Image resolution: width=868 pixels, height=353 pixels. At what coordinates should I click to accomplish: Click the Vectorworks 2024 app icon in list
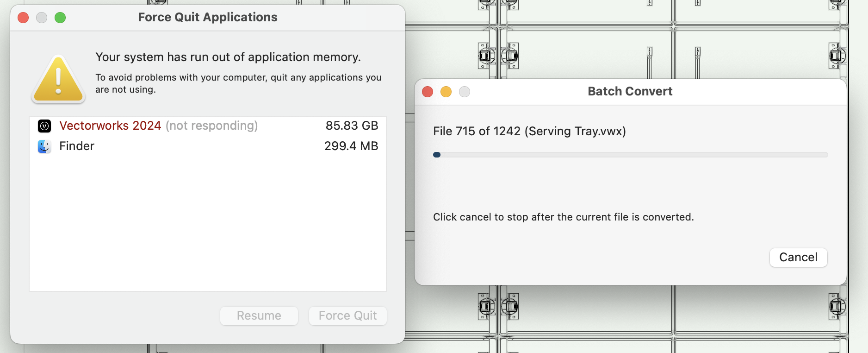coord(44,126)
